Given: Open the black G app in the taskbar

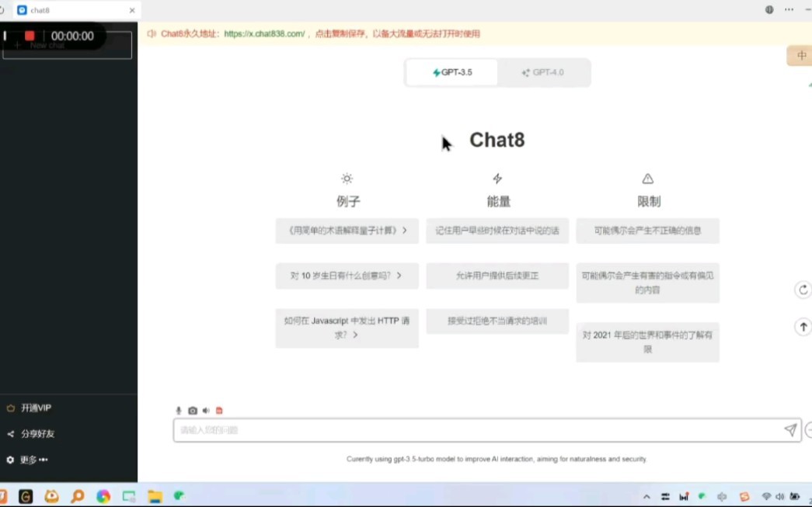Looking at the screenshot, I should 26,497.
